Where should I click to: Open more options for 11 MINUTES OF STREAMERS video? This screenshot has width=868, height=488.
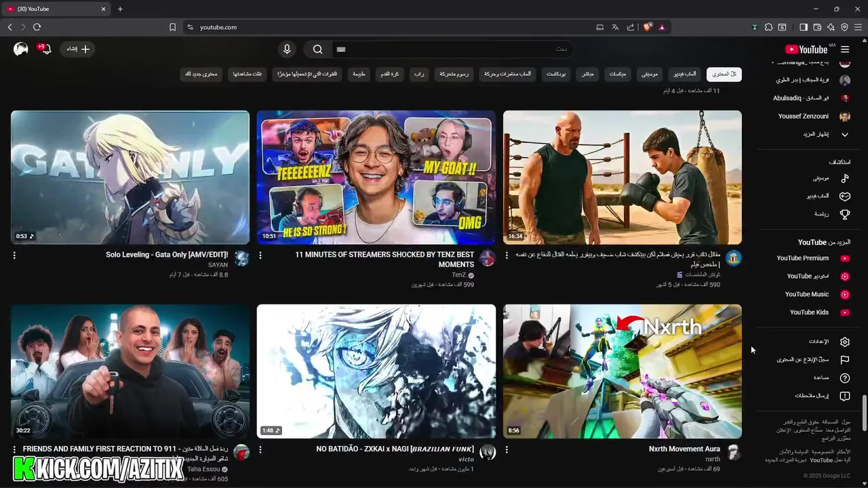coord(260,256)
